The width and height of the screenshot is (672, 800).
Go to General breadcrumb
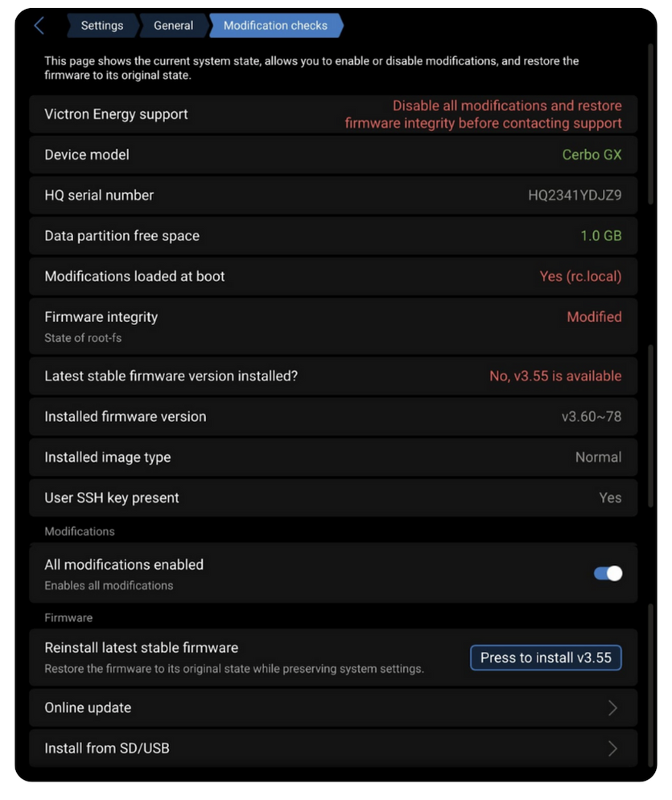click(173, 26)
